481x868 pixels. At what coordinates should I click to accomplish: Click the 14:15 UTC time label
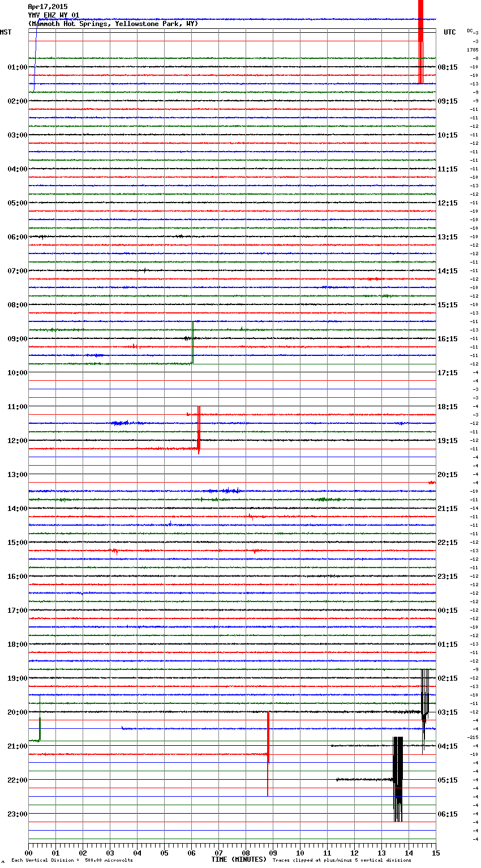point(448,270)
